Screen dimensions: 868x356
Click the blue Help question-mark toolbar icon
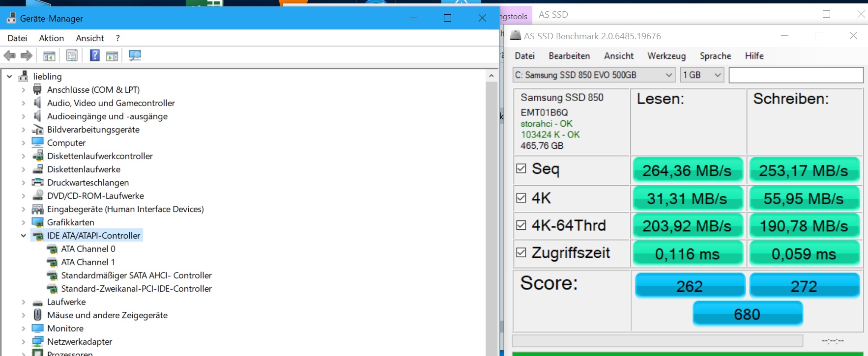tap(95, 55)
